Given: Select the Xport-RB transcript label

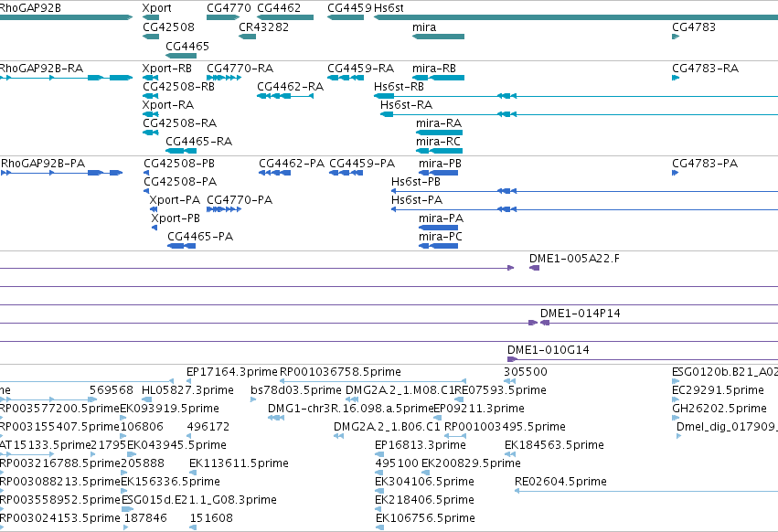Looking at the screenshot, I should 166,68.
